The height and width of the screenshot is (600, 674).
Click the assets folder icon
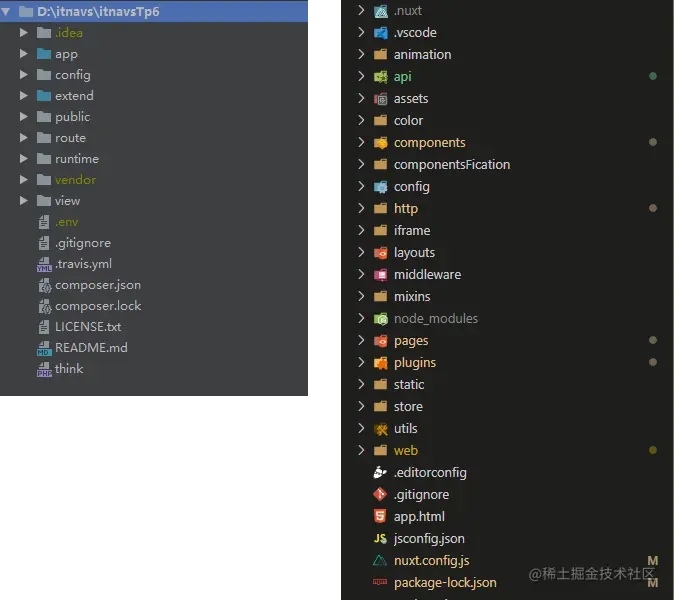click(x=381, y=99)
